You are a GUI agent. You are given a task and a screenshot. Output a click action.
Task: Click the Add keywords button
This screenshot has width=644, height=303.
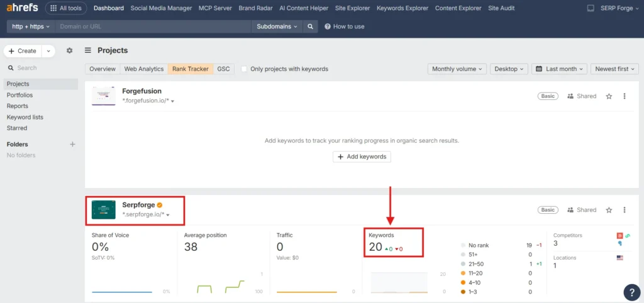pos(362,157)
